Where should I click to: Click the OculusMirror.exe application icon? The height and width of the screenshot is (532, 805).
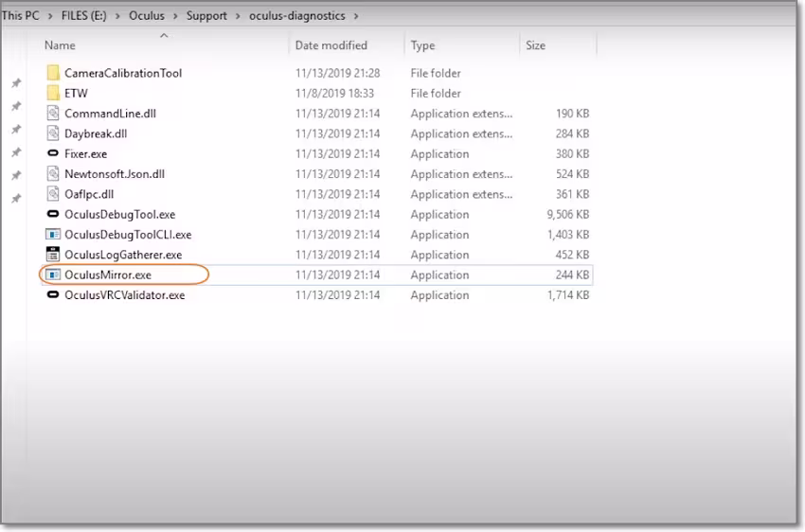pyautogui.click(x=53, y=275)
